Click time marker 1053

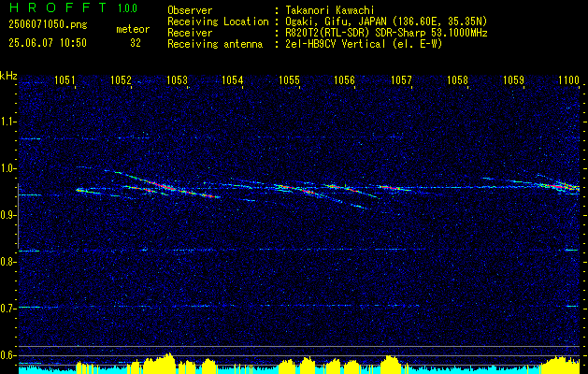point(177,79)
